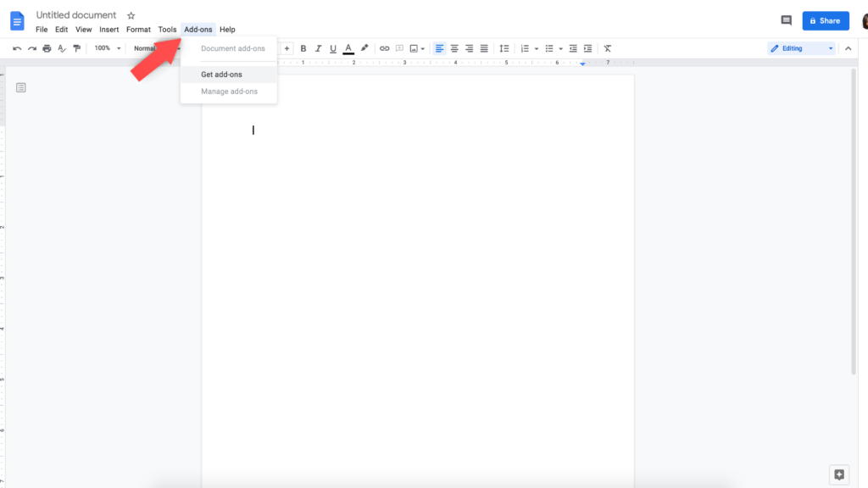This screenshot has width=868, height=488.
Task: Click the blue Share button
Action: tap(825, 20)
